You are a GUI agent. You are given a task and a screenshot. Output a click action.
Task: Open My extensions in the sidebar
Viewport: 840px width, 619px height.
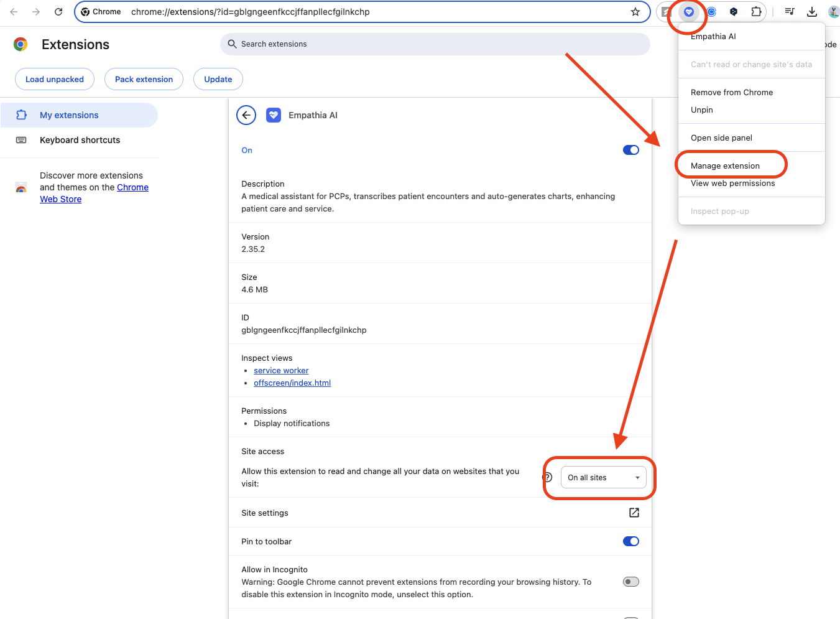point(79,115)
